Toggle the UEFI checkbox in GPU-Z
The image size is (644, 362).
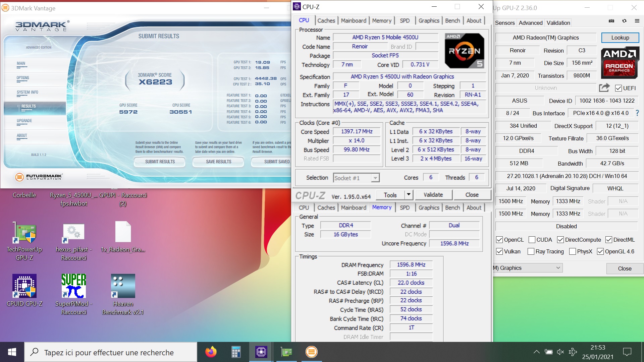pos(619,88)
